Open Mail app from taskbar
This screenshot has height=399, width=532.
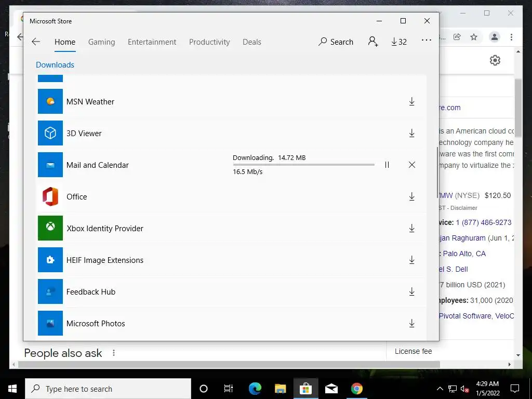331,389
